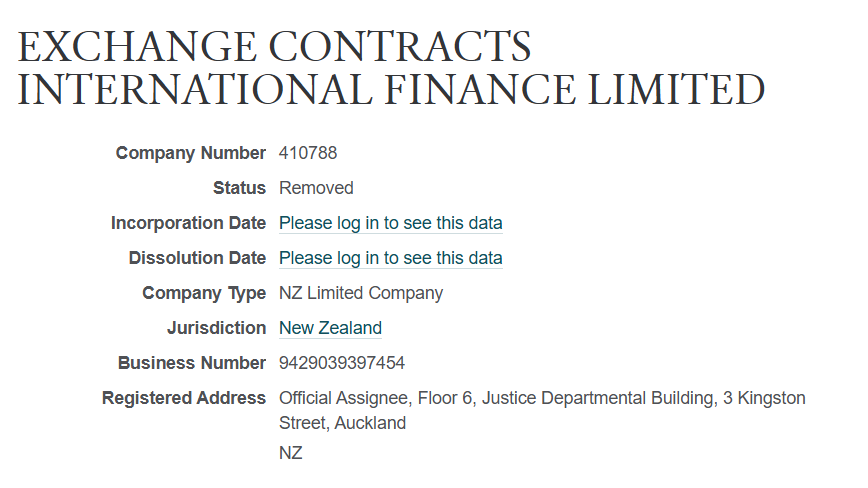Click the login link beside Dissolution Date
Image resolution: width=868 pixels, height=488 pixels.
tap(390, 258)
